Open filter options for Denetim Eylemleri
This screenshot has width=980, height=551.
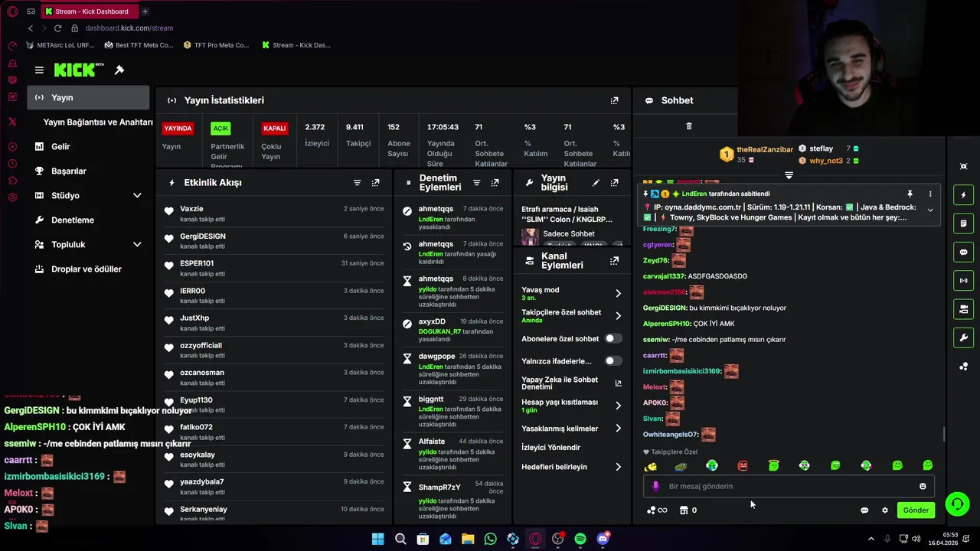coord(476,183)
